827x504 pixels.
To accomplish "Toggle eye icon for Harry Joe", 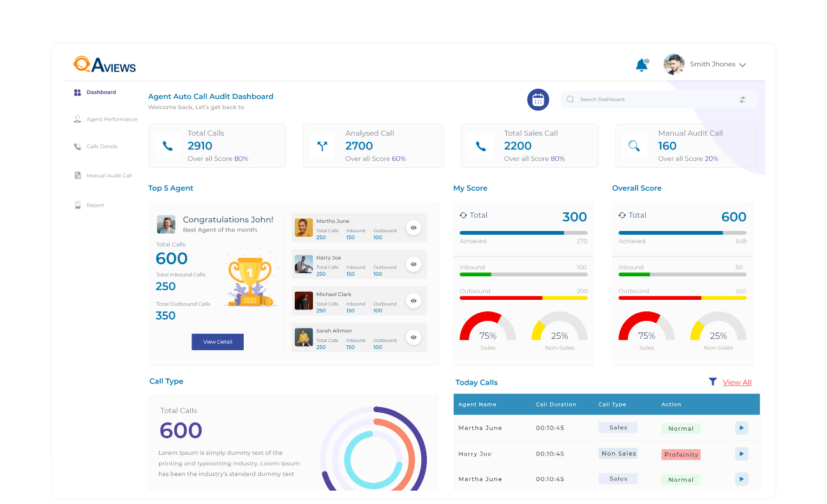I will pyautogui.click(x=413, y=264).
